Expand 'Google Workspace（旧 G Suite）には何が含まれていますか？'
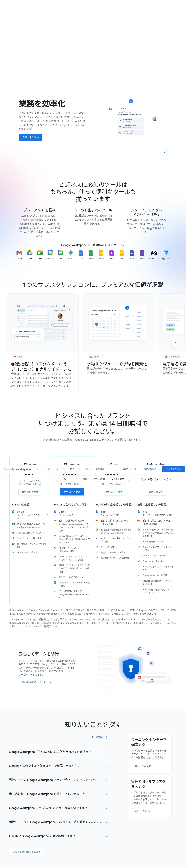The image size is (186, 868). pyautogui.click(x=58, y=752)
